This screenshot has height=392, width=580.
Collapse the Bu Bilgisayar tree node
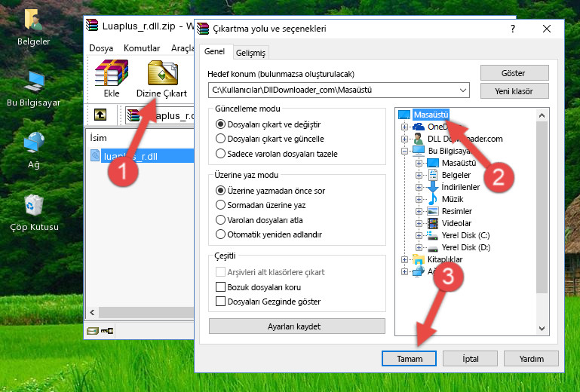point(404,151)
